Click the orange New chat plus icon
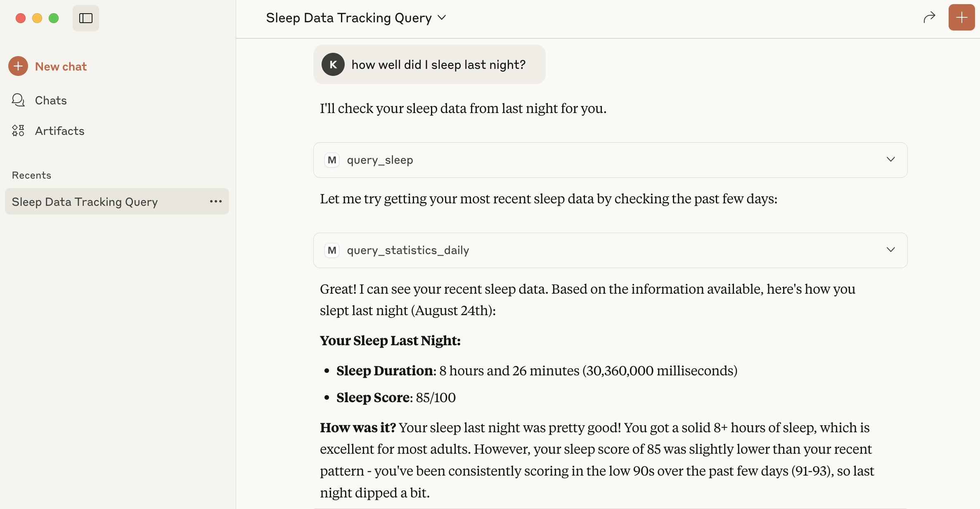This screenshot has width=980, height=509. [x=18, y=66]
